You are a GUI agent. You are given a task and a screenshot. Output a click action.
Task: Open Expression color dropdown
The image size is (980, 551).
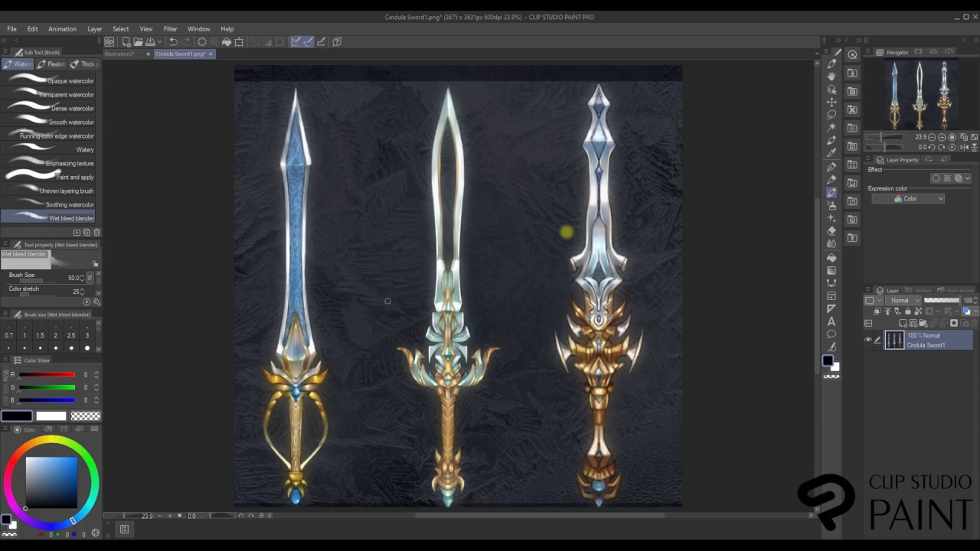click(x=908, y=198)
